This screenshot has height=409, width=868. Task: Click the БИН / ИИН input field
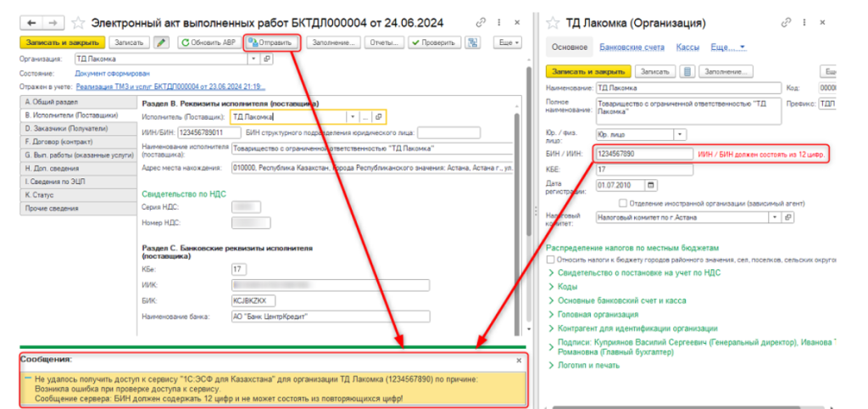coord(644,155)
